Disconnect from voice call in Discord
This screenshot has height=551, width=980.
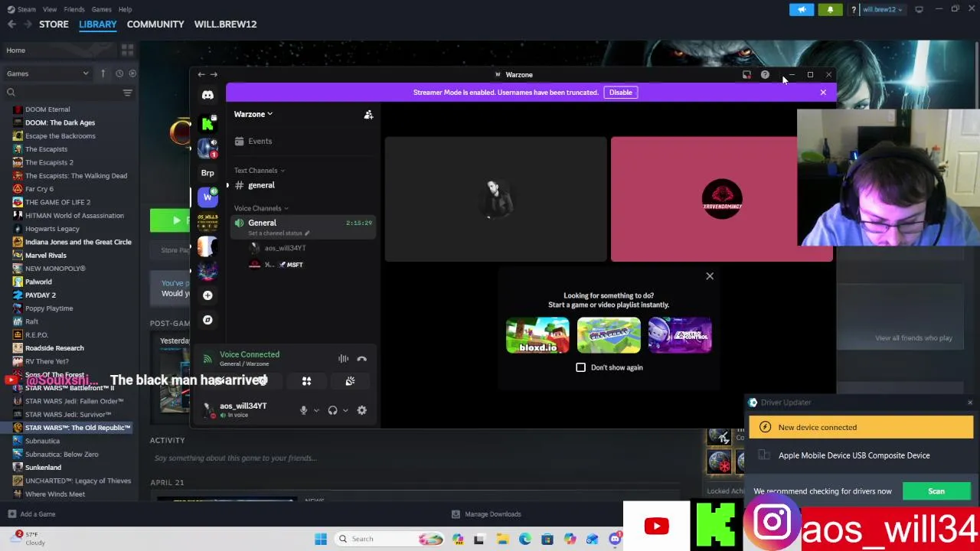click(361, 359)
